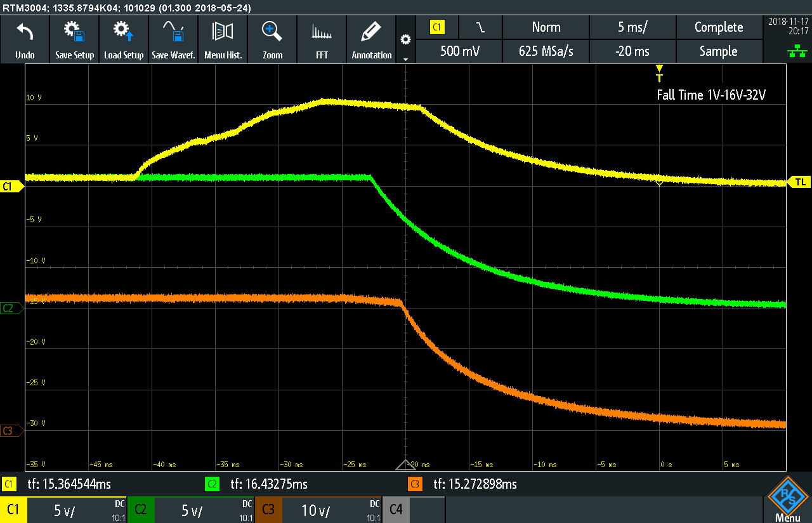
Task: Open Load Setup from the toolbar
Action: point(124,39)
